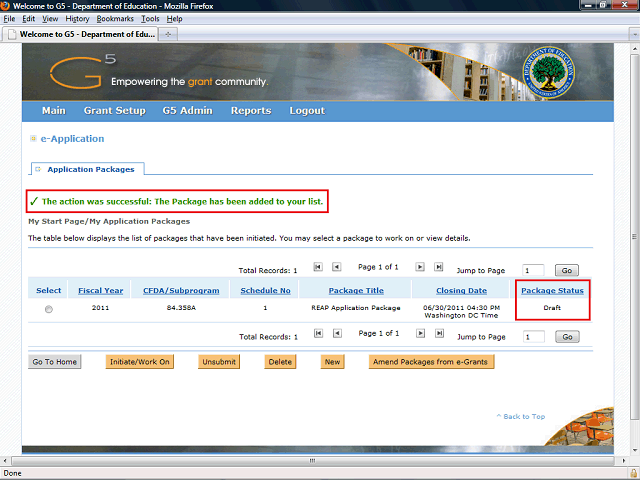This screenshot has height=480, width=640.
Task: Sort by Package Status column
Action: pos(552,291)
